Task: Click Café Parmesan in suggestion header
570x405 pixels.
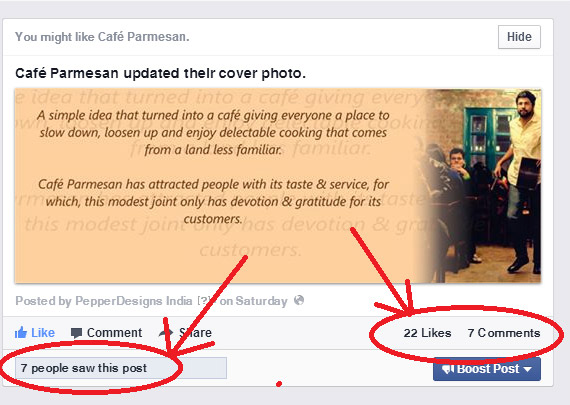Action: (144, 37)
